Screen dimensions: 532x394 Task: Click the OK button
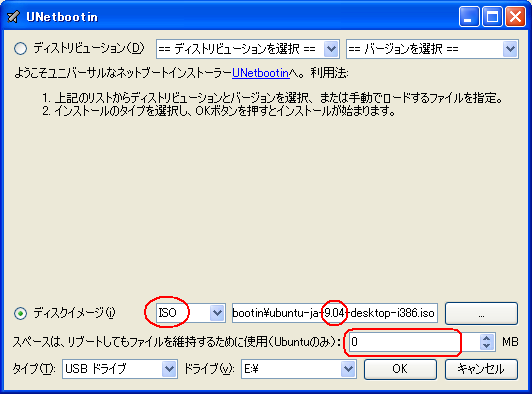pos(400,369)
